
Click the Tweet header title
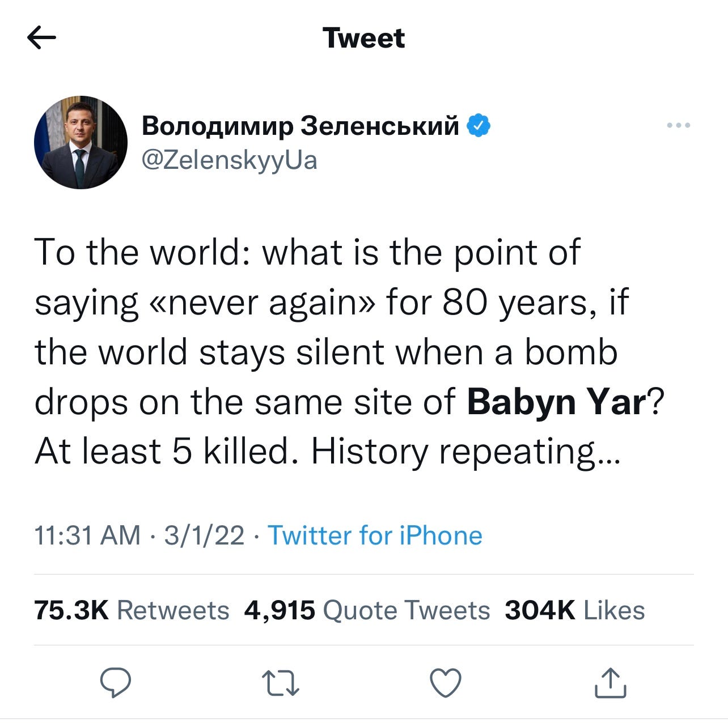pos(364,38)
